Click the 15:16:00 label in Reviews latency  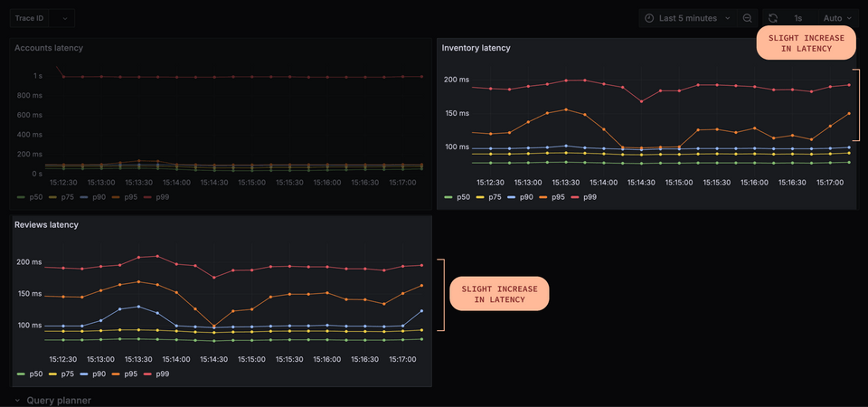pos(327,359)
